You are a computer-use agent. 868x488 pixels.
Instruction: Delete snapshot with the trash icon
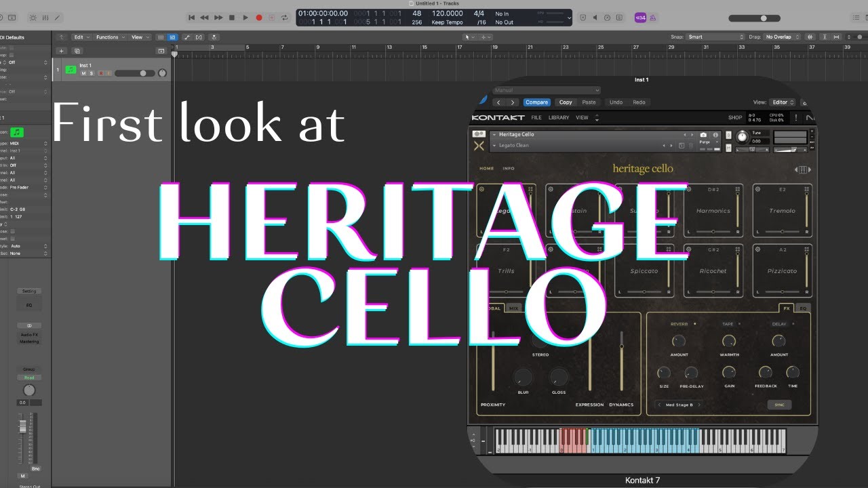(x=691, y=146)
